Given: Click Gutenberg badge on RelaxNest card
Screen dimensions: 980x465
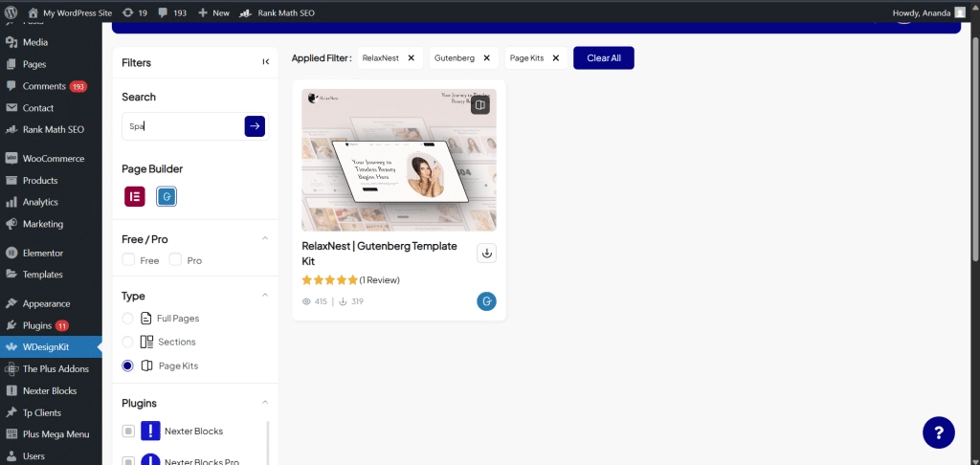Looking at the screenshot, I should pos(487,301).
